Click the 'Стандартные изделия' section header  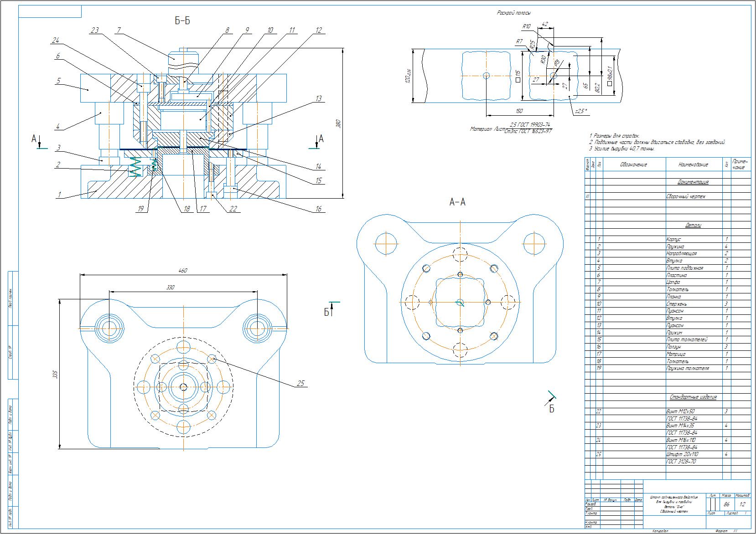coord(693,397)
